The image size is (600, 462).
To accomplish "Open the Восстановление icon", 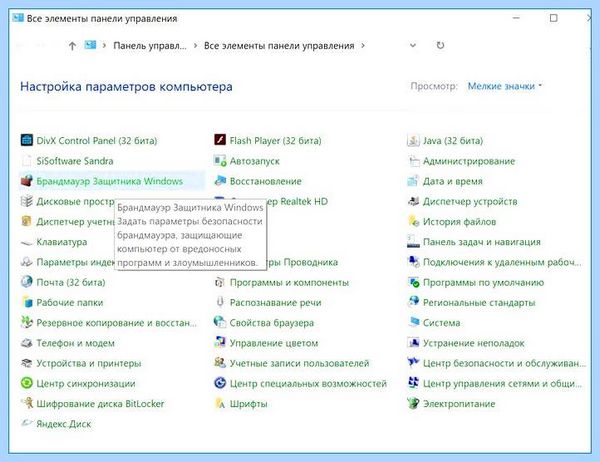I will point(220,181).
